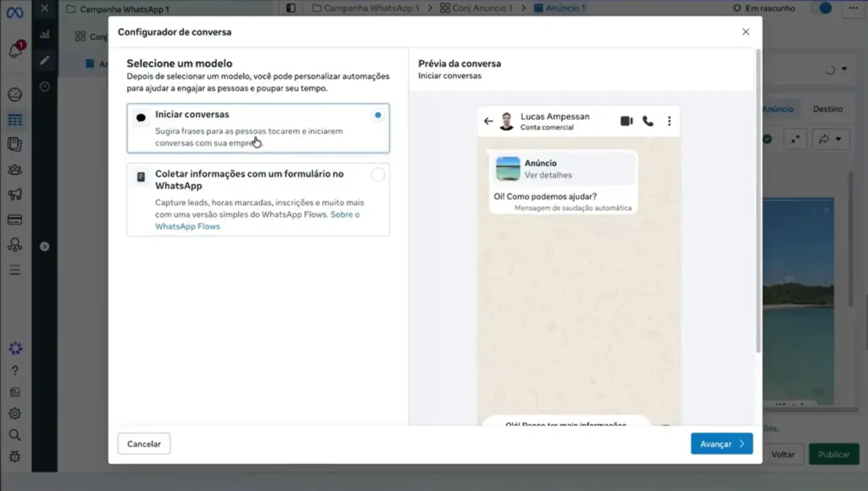Open the notifications bell in the sidebar
The width and height of the screenshot is (868, 491).
15,50
